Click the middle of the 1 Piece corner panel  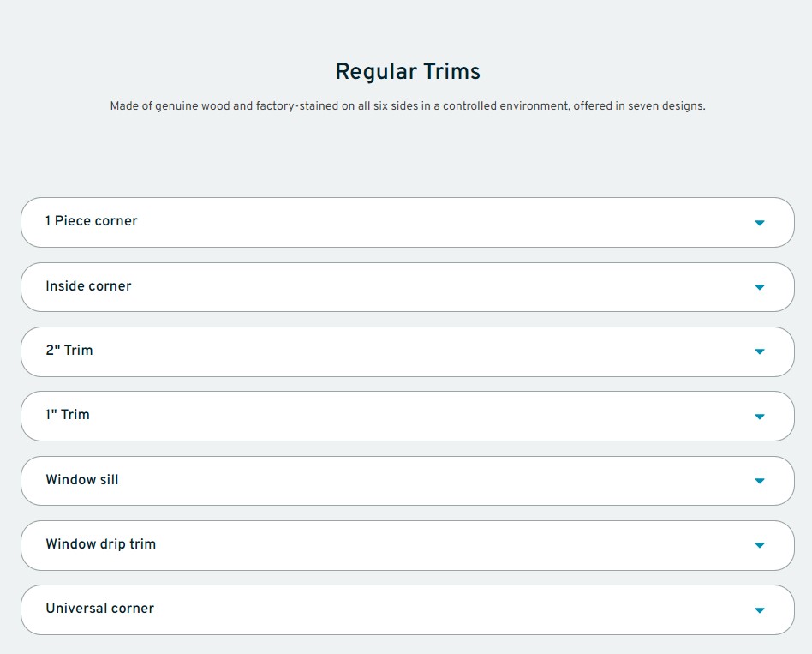click(x=408, y=223)
